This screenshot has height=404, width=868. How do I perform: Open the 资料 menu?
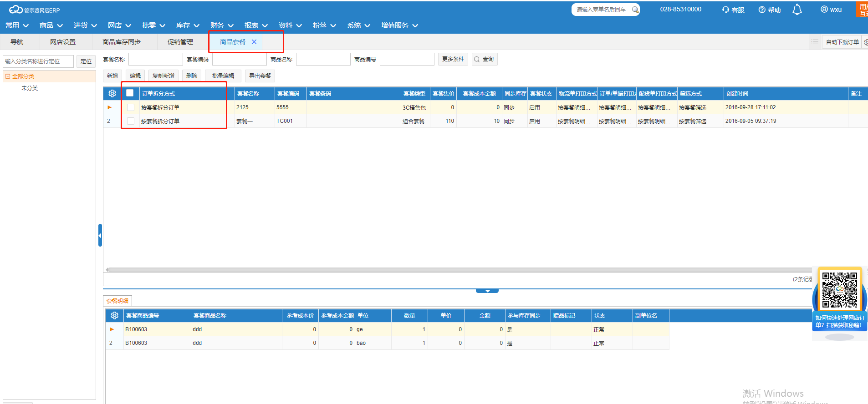pyautogui.click(x=290, y=25)
